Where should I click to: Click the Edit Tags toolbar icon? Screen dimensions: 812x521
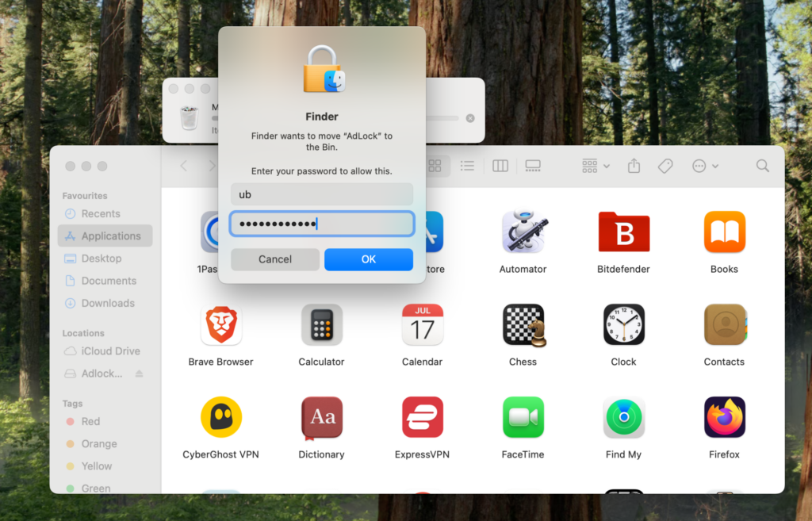pos(665,166)
